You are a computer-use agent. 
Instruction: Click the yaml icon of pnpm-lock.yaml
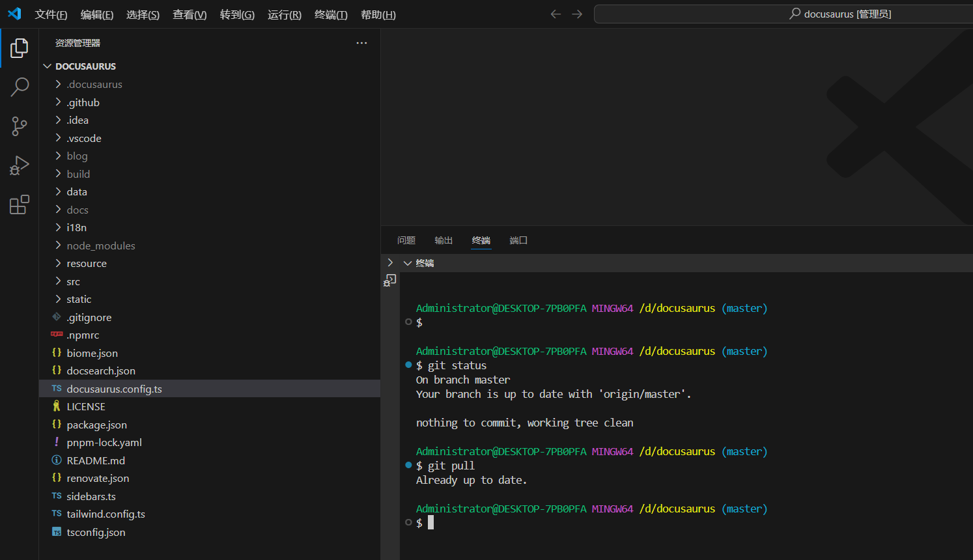(57, 441)
